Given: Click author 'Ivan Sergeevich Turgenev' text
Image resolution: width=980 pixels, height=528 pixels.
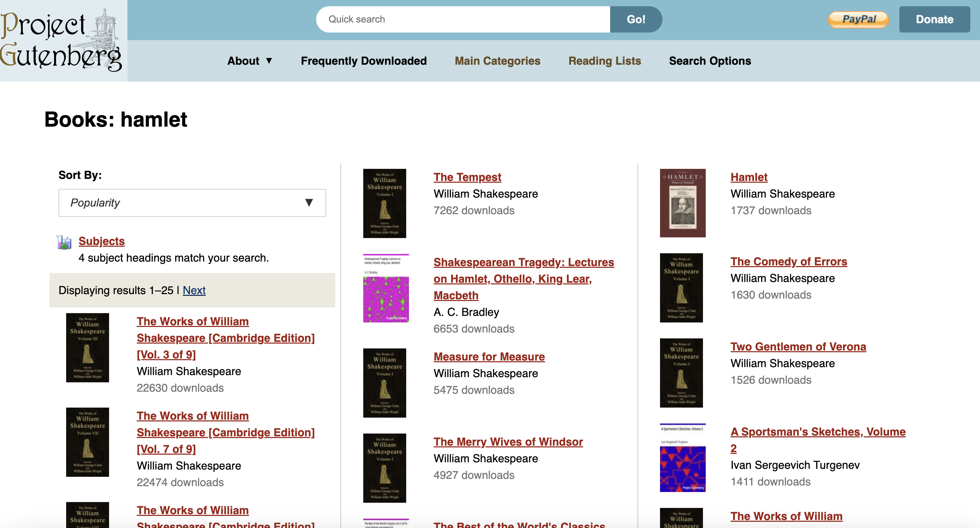Looking at the screenshot, I should [795, 465].
